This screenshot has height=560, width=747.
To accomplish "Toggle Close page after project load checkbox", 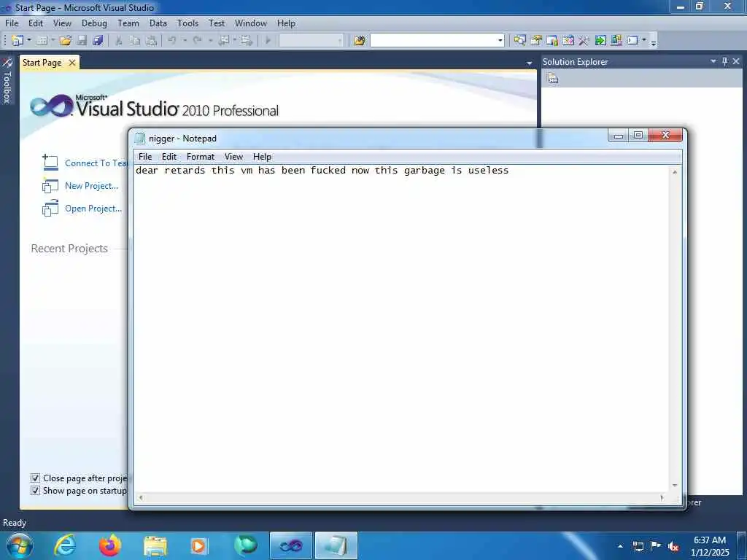I will point(35,478).
